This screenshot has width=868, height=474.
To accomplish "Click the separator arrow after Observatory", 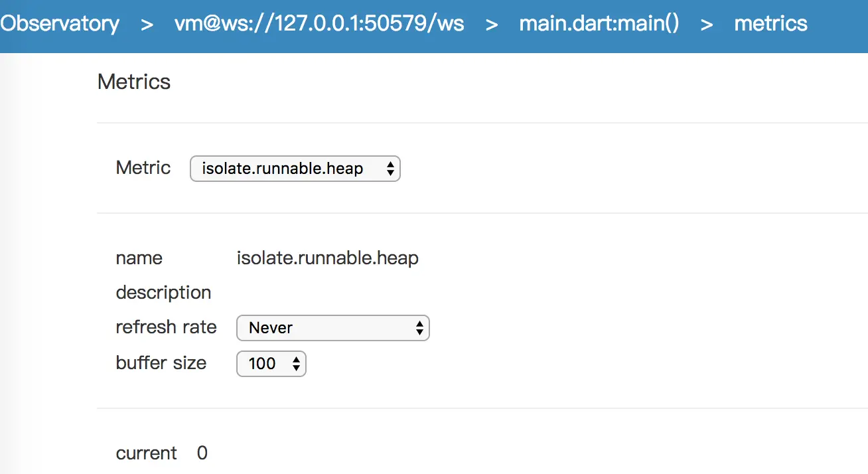I will [x=147, y=25].
